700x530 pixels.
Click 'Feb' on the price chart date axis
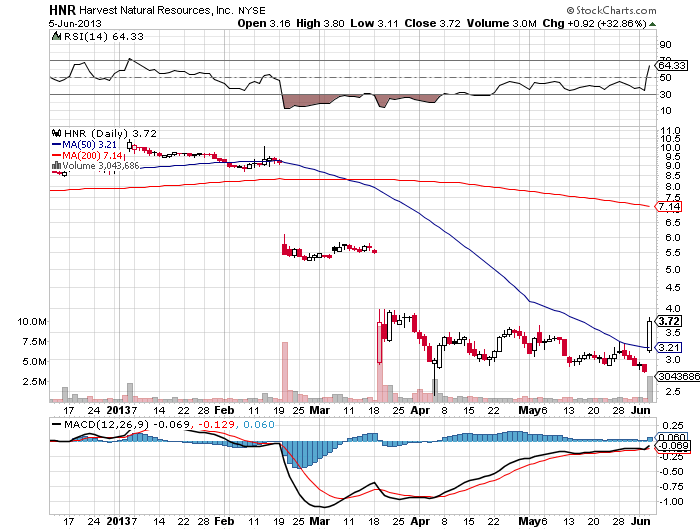tap(224, 410)
